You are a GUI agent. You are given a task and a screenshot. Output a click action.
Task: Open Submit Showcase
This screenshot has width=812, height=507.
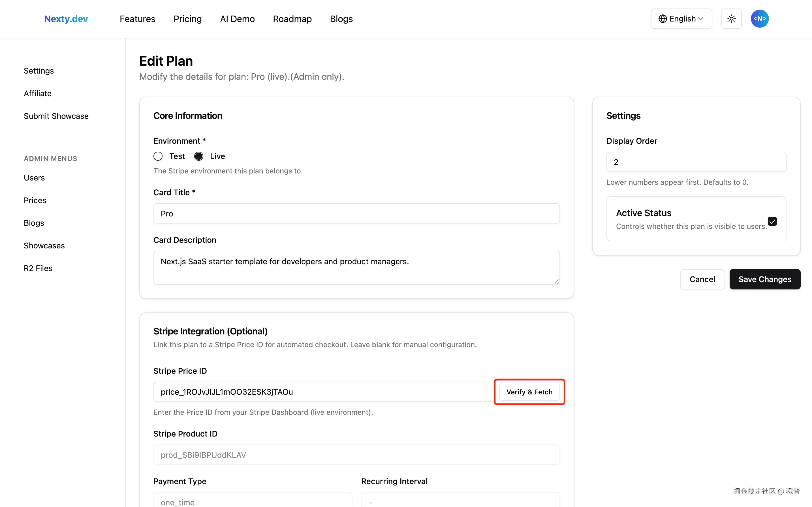[56, 116]
